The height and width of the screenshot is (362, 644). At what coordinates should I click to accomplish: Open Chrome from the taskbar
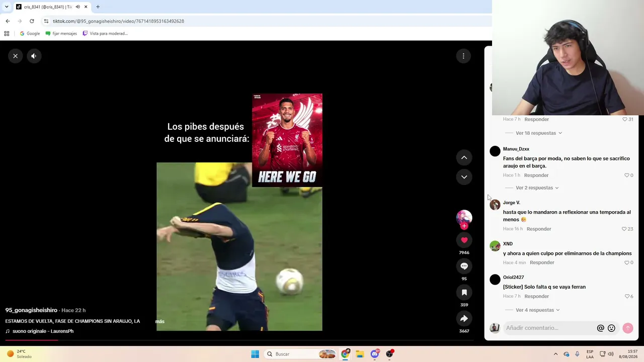pyautogui.click(x=345, y=354)
